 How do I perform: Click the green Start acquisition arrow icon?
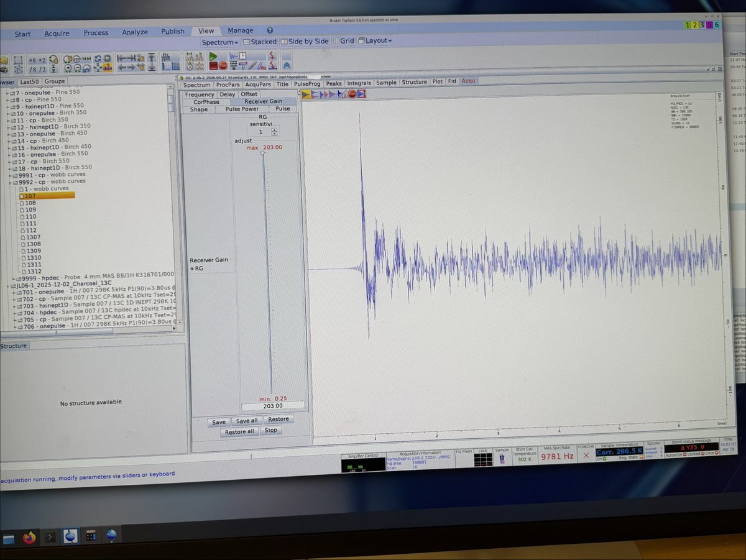213,57
